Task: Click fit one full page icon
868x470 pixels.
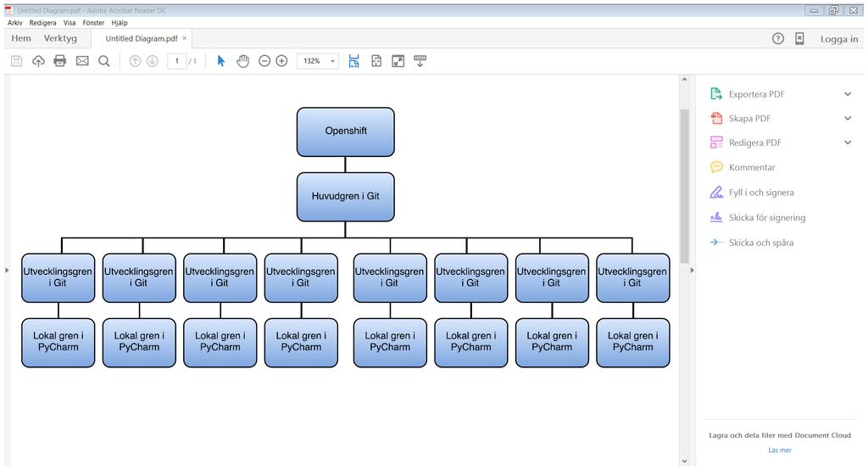Action: (x=376, y=61)
